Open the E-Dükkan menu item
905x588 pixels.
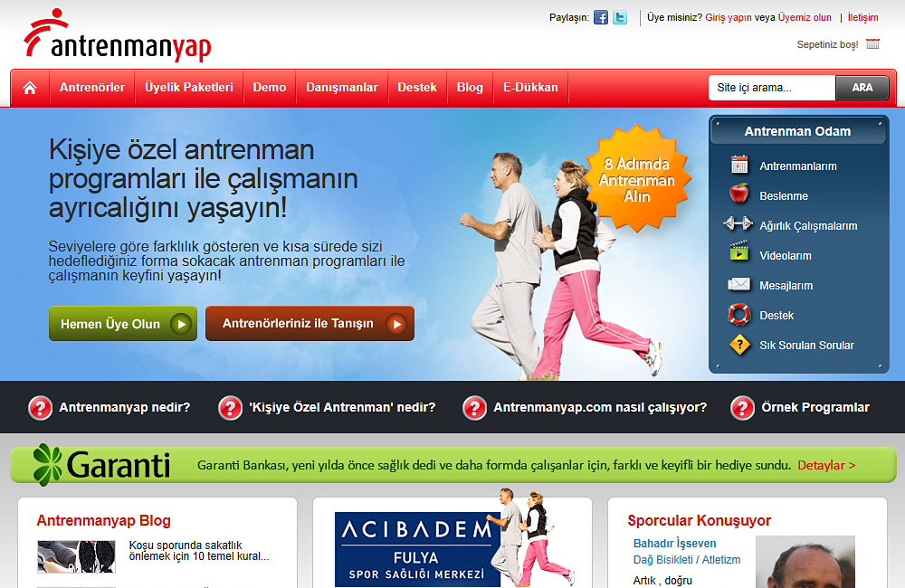(530, 87)
